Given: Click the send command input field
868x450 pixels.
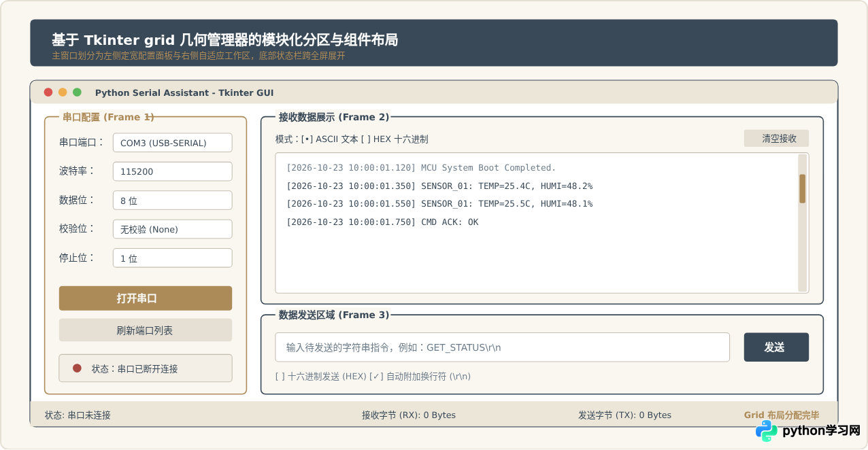Looking at the screenshot, I should coord(502,347).
